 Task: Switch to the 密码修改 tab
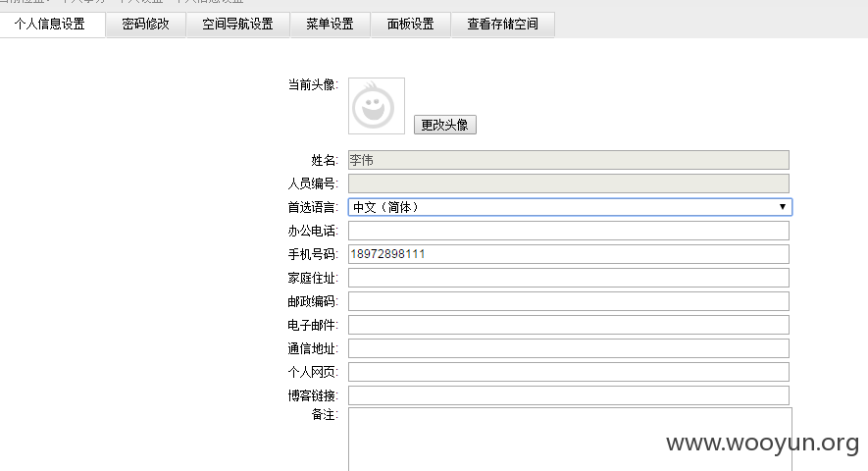pyautogui.click(x=145, y=25)
